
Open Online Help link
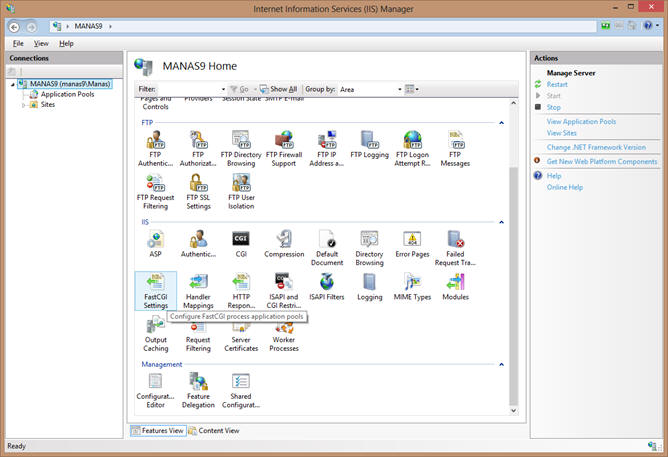(x=564, y=187)
